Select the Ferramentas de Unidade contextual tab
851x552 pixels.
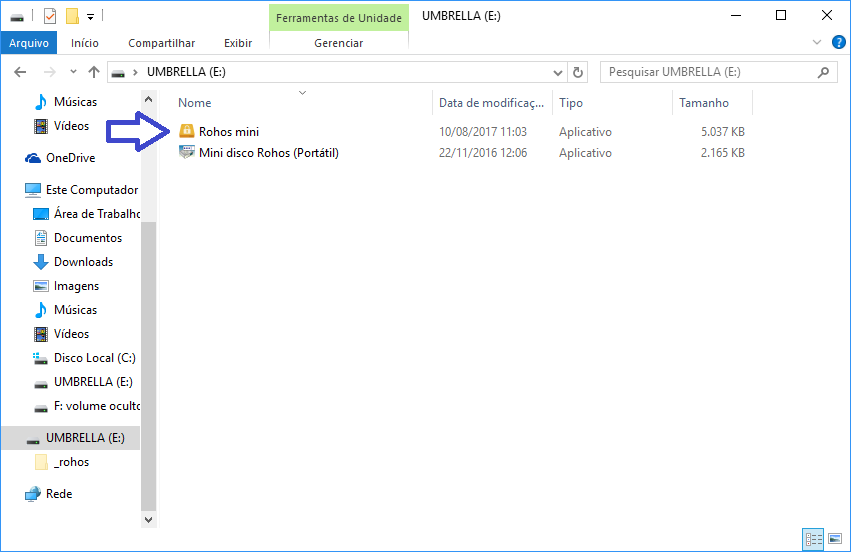point(339,18)
